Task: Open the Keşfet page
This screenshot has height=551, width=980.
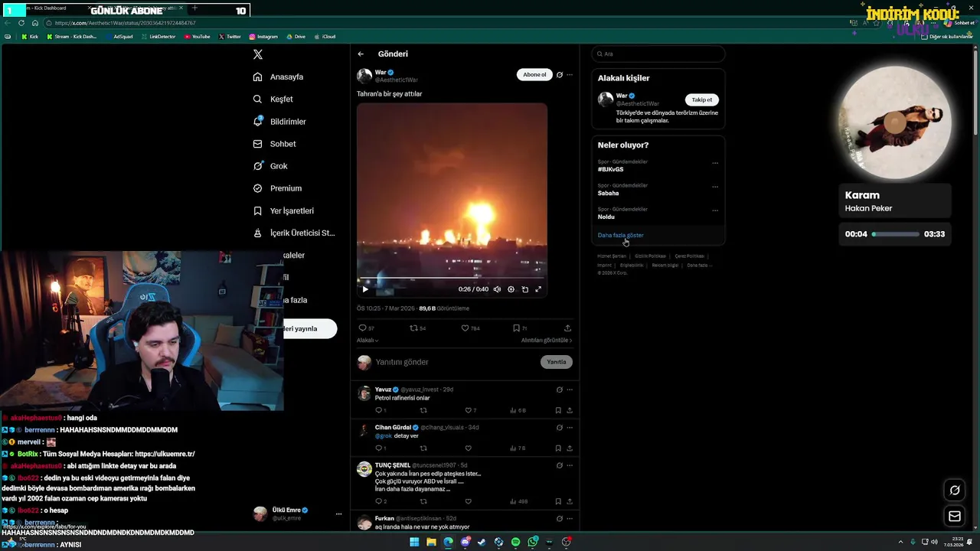Action: click(x=273, y=99)
